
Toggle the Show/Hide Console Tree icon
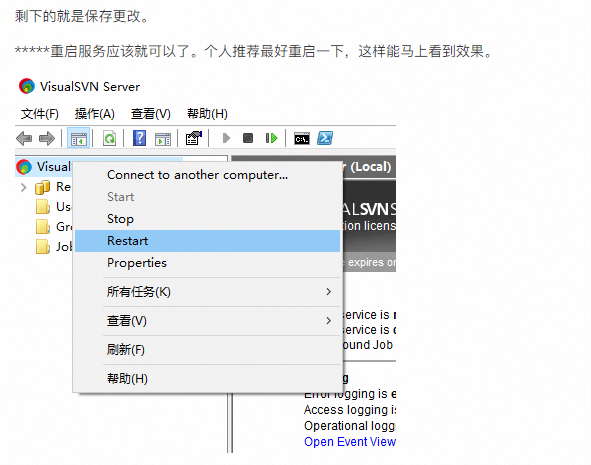(79, 138)
